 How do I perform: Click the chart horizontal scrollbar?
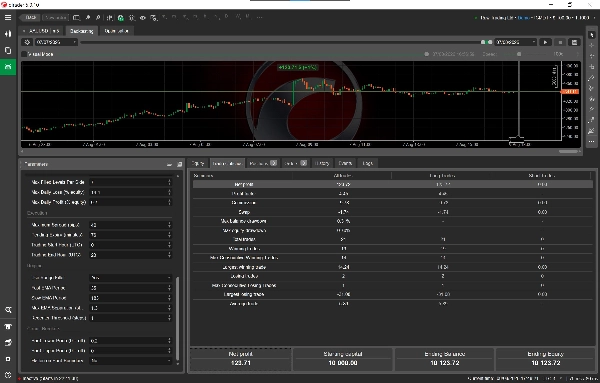[568, 152]
